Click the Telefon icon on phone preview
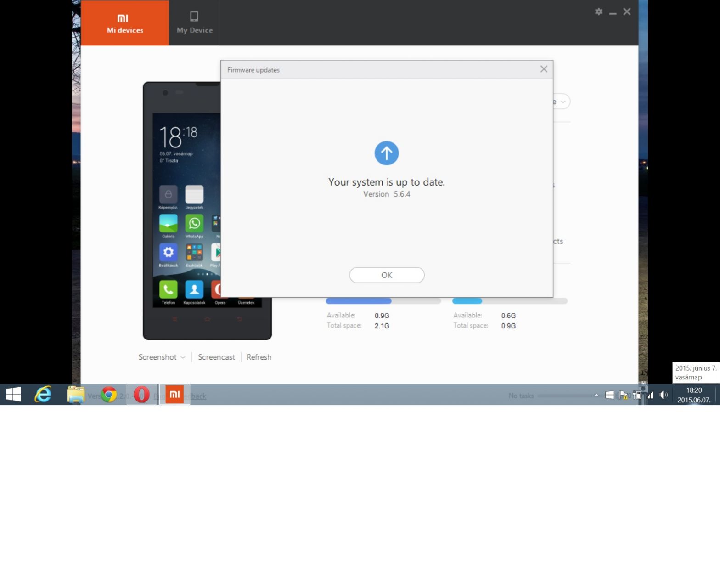This screenshot has height=588, width=720. tap(169, 289)
